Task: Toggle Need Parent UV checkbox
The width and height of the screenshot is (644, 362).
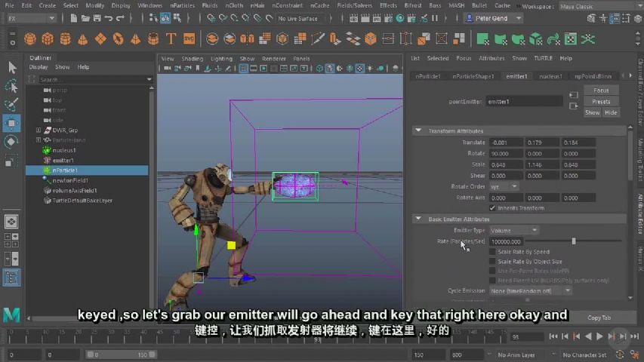Action: 492,281
